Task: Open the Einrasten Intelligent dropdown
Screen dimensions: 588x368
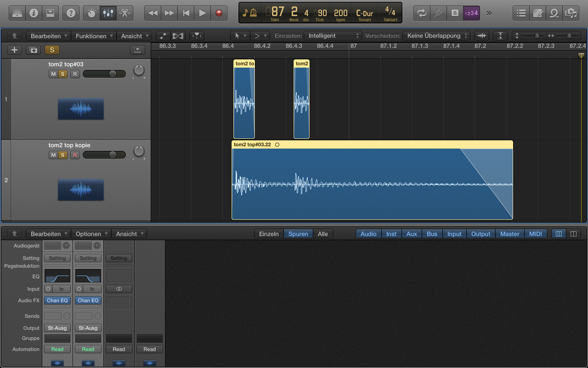Action: [333, 35]
